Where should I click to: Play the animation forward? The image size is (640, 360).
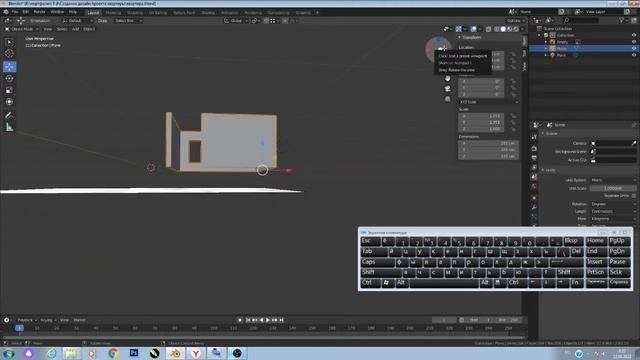(x=268, y=320)
